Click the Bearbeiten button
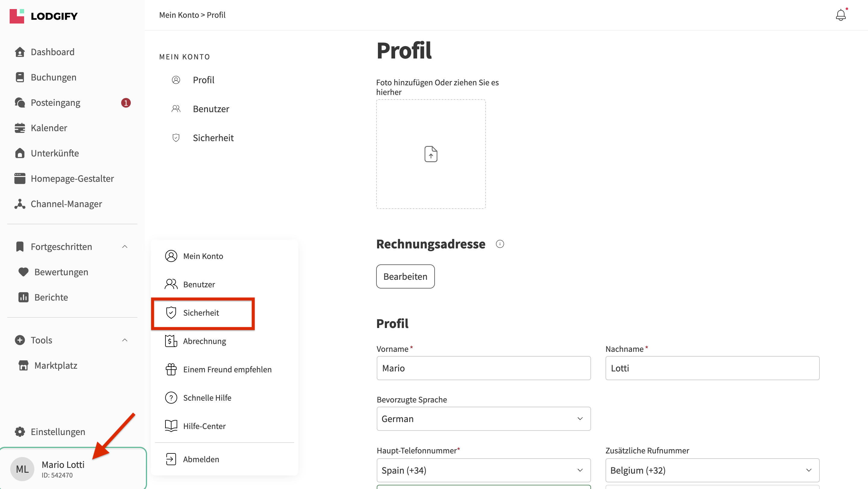 [405, 276]
